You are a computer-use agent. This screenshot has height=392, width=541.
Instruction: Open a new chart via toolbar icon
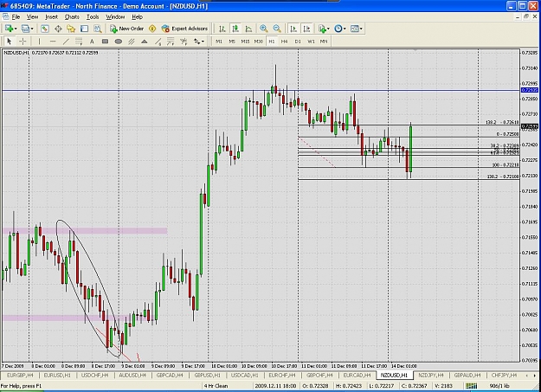click(x=9, y=29)
